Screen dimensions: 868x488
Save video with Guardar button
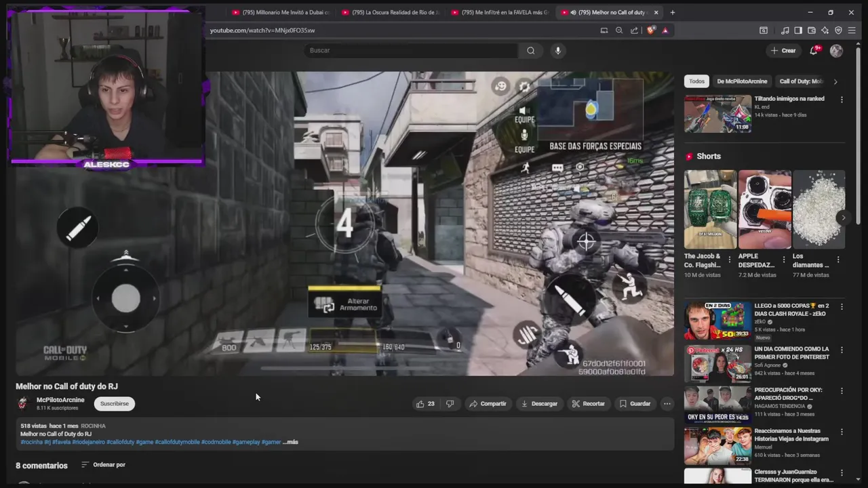click(635, 404)
